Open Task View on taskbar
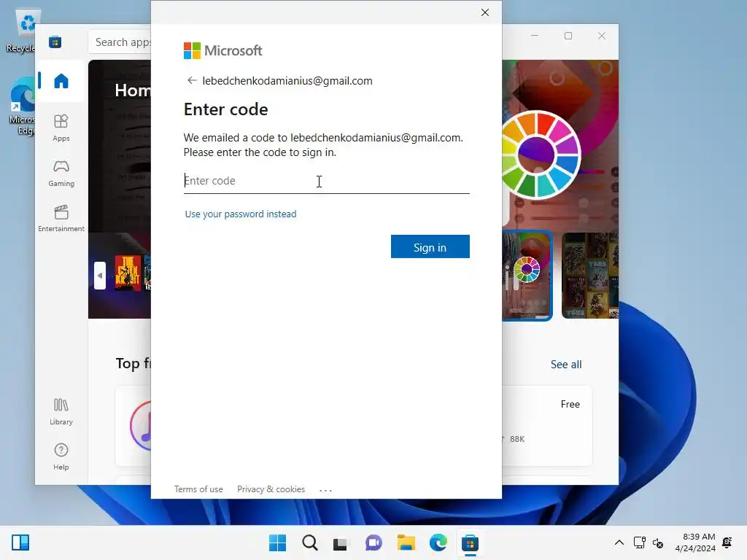Viewport: 747px width, 560px height. pyautogui.click(x=340, y=542)
